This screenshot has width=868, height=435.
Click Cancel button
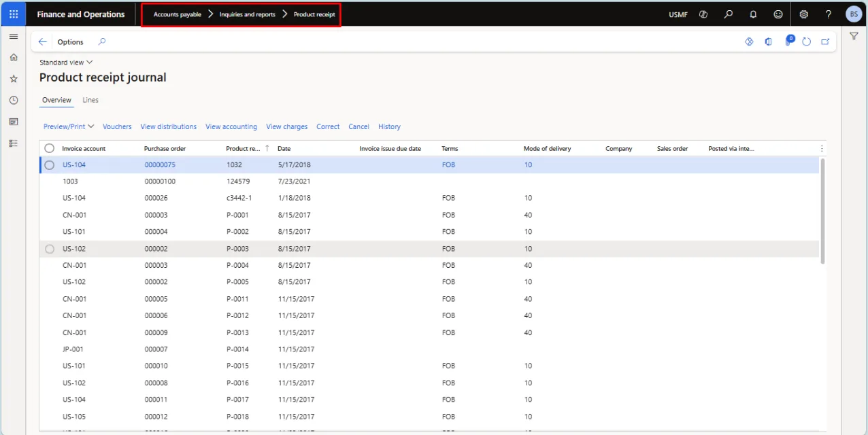tap(358, 126)
